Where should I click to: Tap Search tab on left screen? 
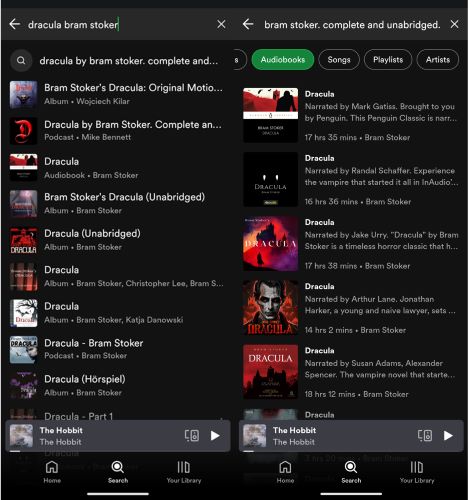click(118, 472)
